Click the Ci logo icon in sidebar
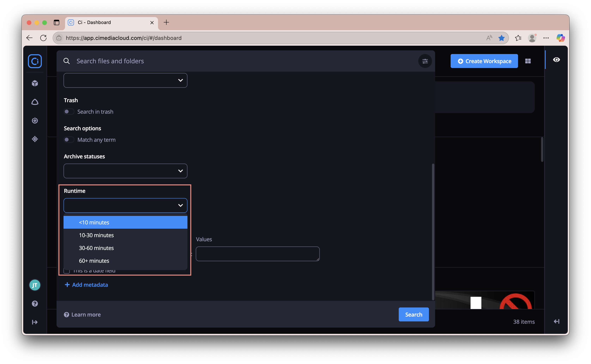The height and width of the screenshot is (364, 591). point(35,61)
